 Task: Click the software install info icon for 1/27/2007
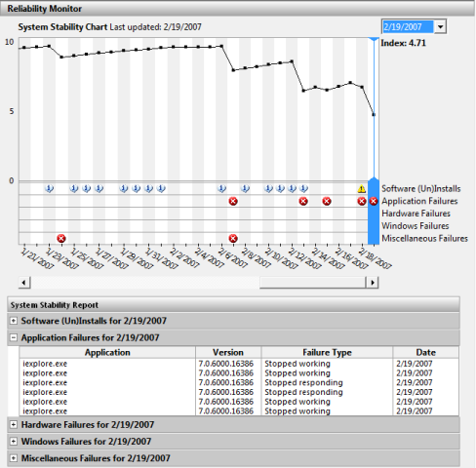[x=99, y=188]
